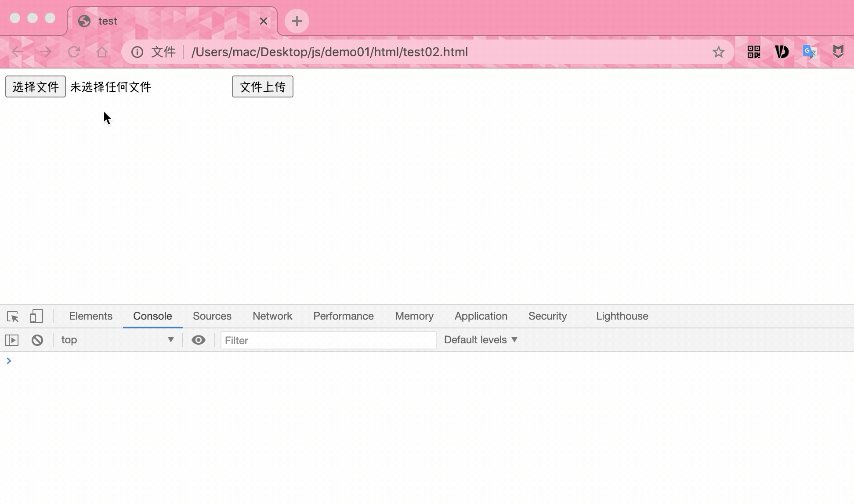
Task: Open the Memory panel tab
Action: pos(414,316)
